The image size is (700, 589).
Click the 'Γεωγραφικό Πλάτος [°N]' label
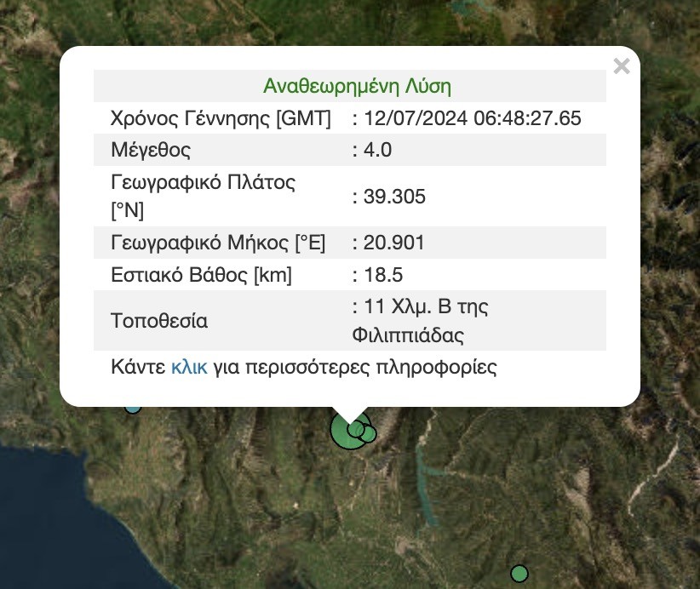pos(204,196)
